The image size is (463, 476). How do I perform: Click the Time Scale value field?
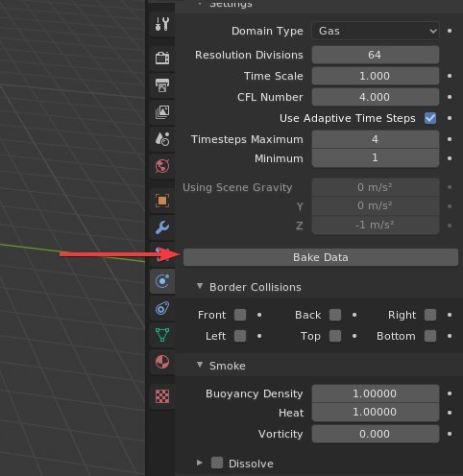[x=376, y=76]
